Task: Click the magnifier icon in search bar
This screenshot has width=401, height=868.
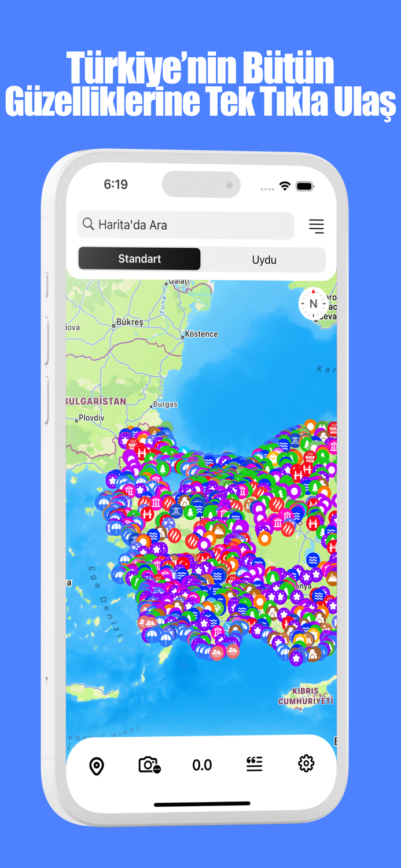Action: pos(88,225)
